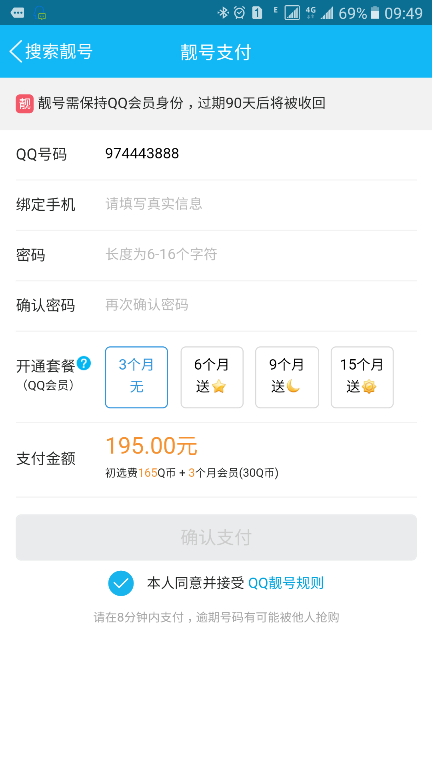The image size is (432, 768).
Task: Tap the alarm clock status icon
Action: [x=239, y=13]
